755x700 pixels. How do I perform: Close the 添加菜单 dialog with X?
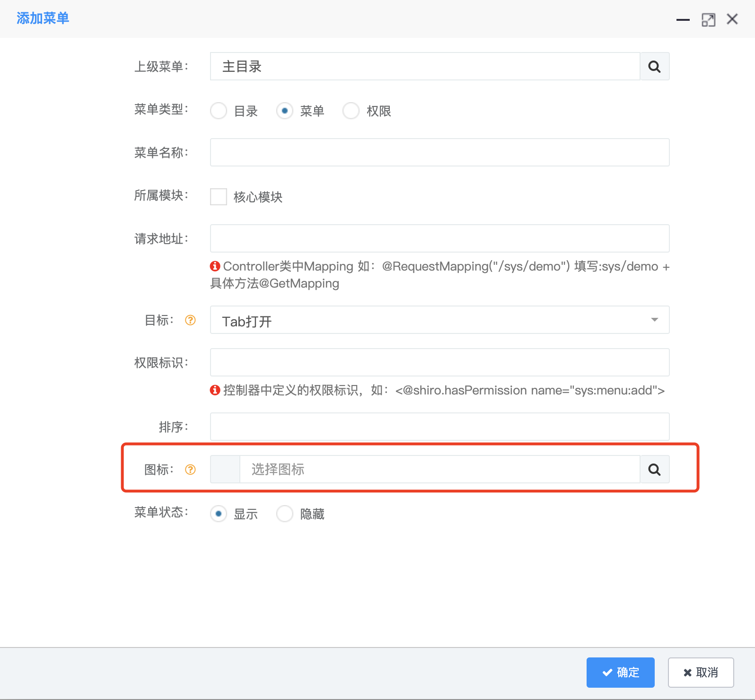pos(732,19)
